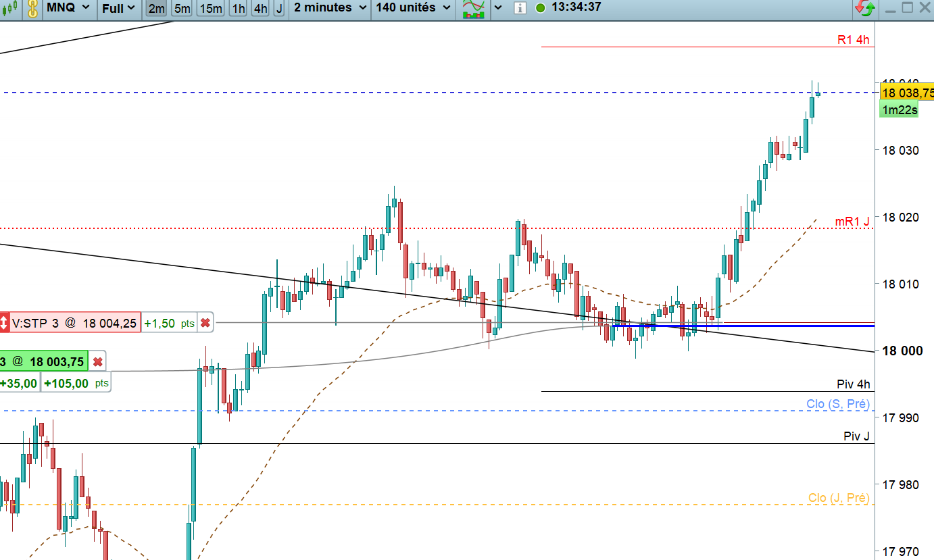Viewport: 934px width, 560px height.
Task: Switch to the 2m timeframe
Action: click(x=156, y=8)
